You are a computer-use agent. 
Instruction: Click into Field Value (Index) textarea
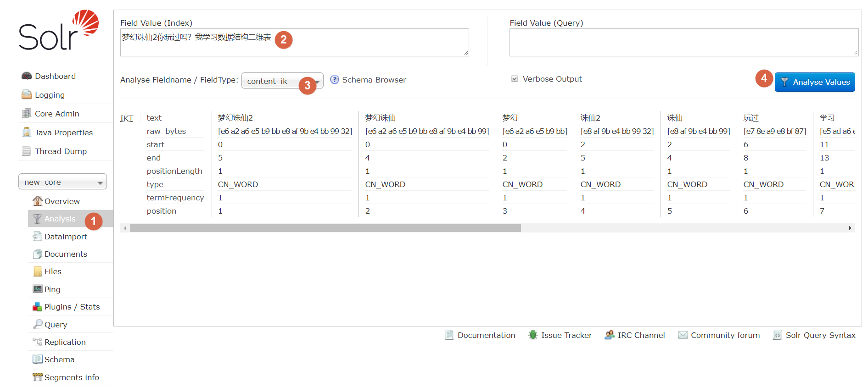(x=294, y=42)
